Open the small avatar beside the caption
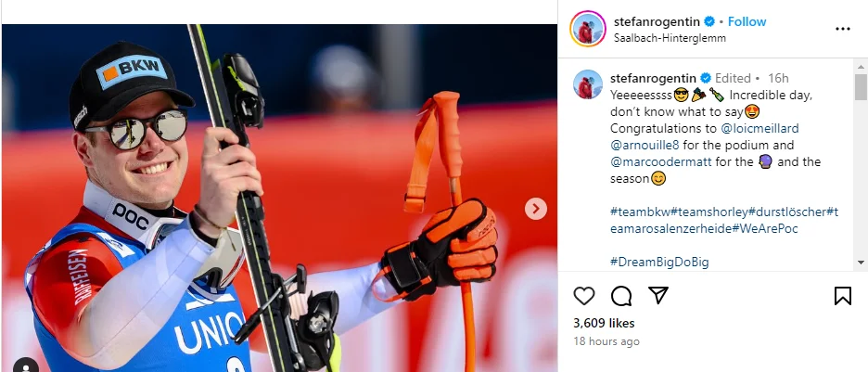The height and width of the screenshot is (372, 868). [x=587, y=84]
